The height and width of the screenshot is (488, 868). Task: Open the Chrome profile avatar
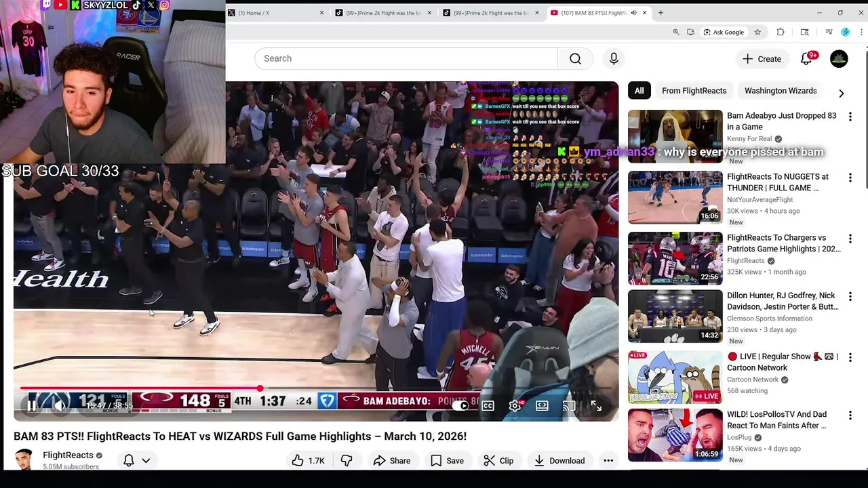pyautogui.click(x=845, y=32)
